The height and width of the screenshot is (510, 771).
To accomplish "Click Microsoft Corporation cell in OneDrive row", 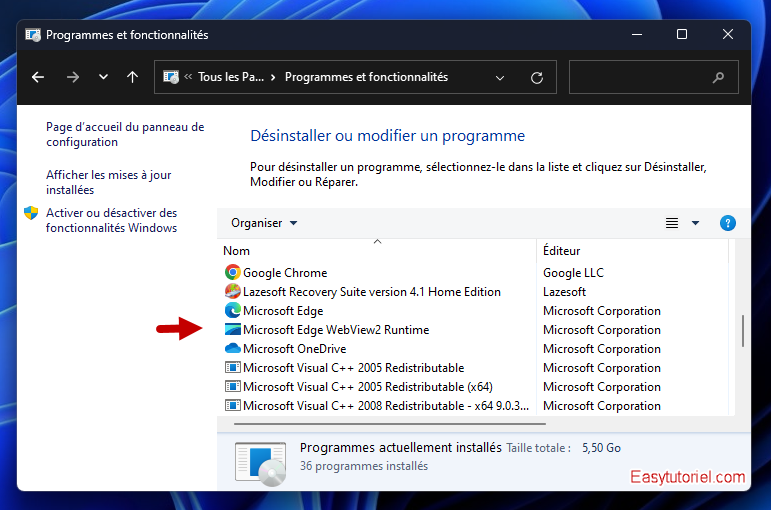I will (602, 349).
